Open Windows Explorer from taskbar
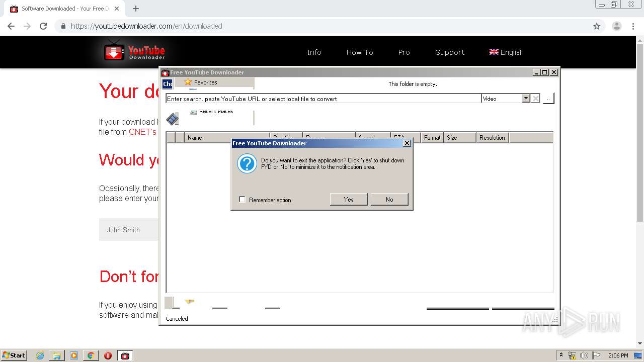 click(57, 355)
